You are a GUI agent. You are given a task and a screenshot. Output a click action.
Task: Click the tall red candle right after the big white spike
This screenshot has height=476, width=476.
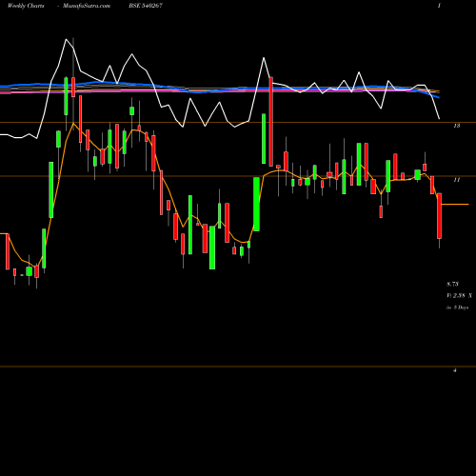point(271,122)
